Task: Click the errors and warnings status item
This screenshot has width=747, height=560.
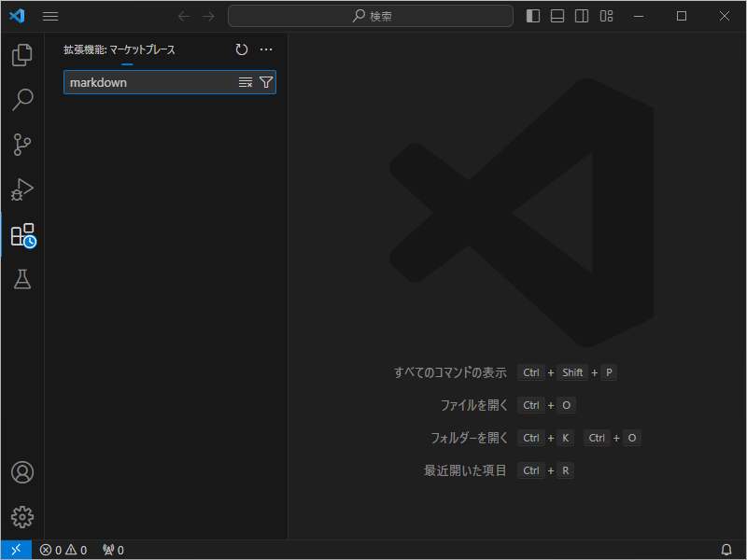Action: (x=63, y=550)
